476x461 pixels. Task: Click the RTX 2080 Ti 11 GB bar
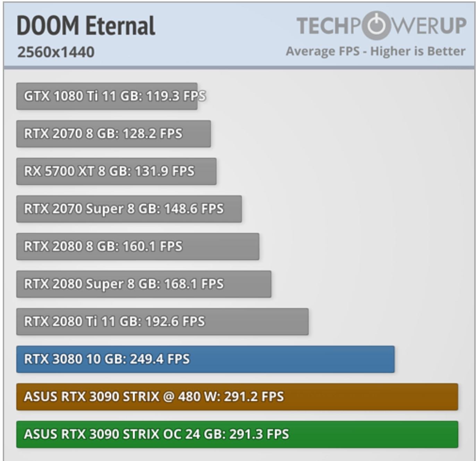pyautogui.click(x=162, y=321)
